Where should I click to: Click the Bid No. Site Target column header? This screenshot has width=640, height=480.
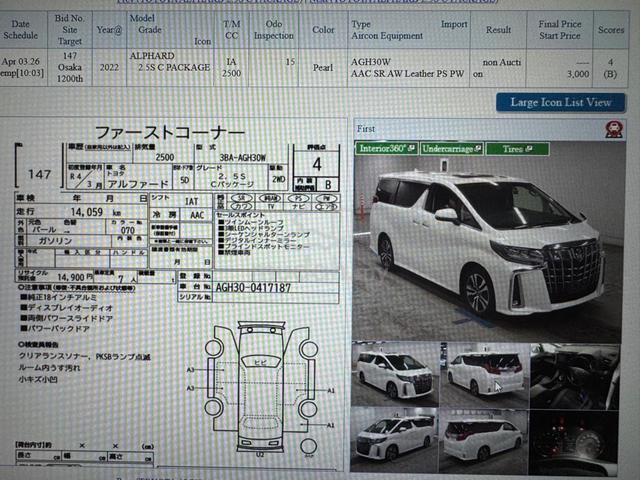click(x=70, y=30)
